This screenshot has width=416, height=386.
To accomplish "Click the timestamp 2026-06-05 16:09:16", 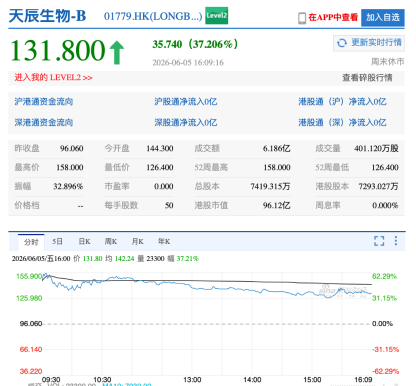I will 188,63.
